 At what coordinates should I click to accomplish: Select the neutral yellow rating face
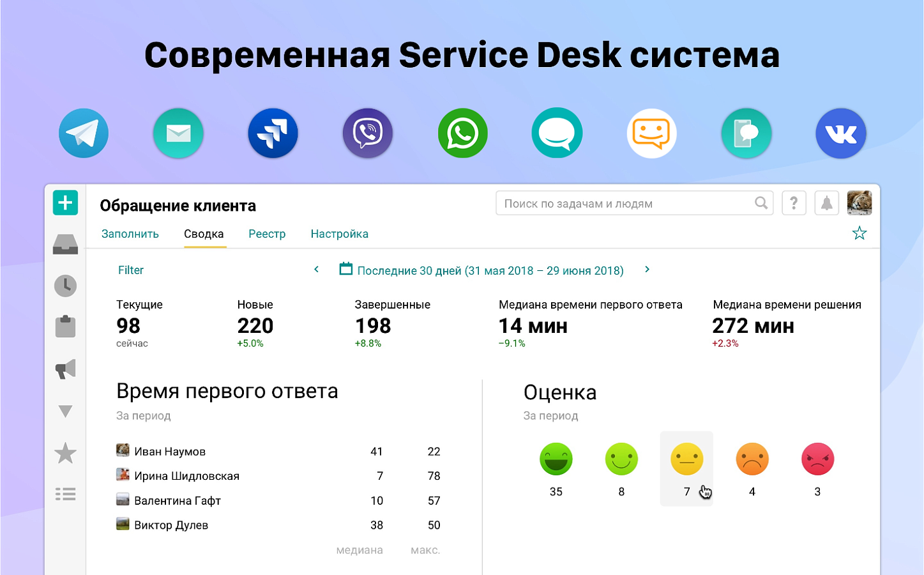pos(687,459)
